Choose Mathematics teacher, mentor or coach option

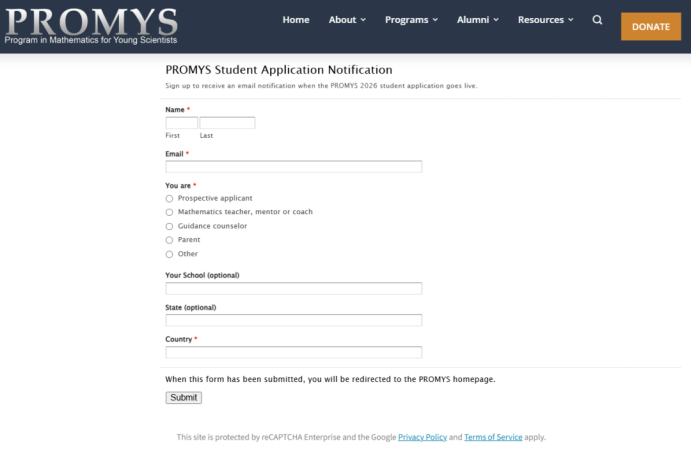coord(169,212)
